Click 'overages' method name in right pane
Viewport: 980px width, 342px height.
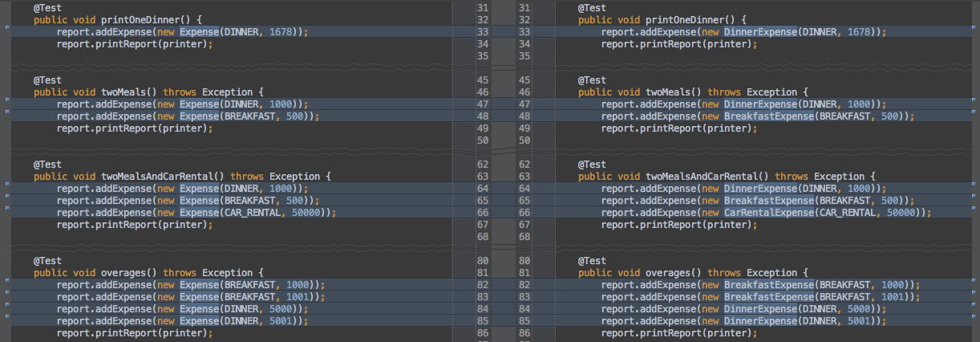pos(668,272)
